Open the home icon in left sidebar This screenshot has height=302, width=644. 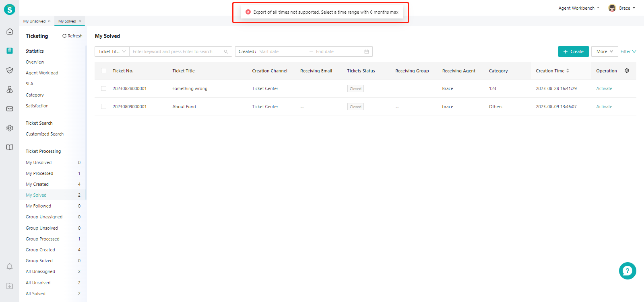10,31
